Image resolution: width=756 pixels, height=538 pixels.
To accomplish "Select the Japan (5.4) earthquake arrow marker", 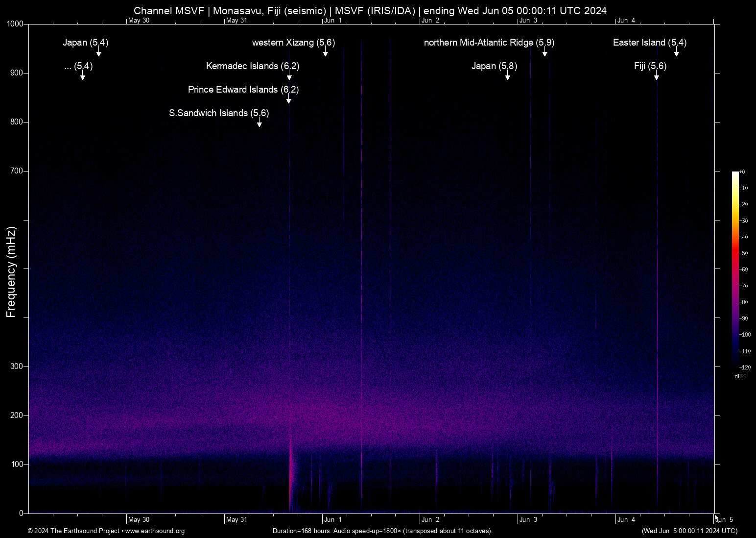I will click(x=99, y=55).
